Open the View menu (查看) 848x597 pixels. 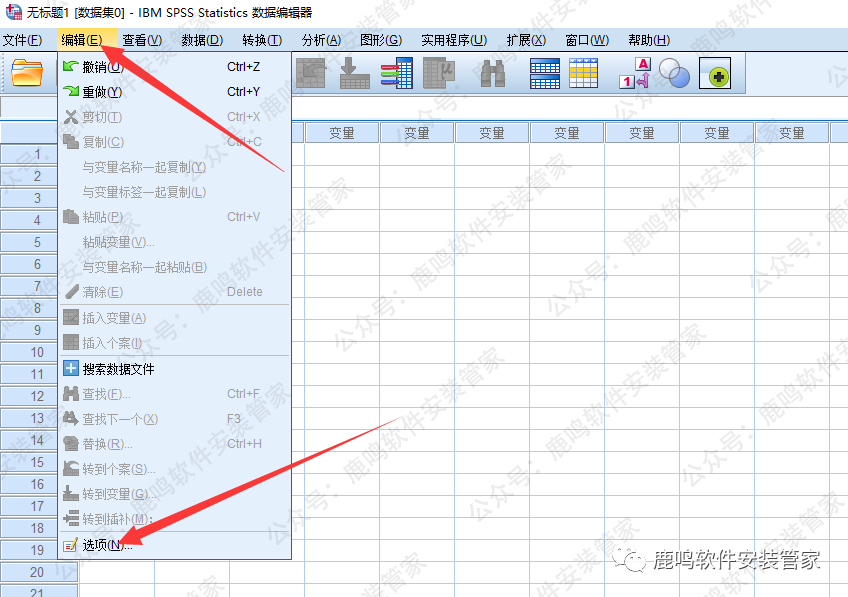(142, 40)
